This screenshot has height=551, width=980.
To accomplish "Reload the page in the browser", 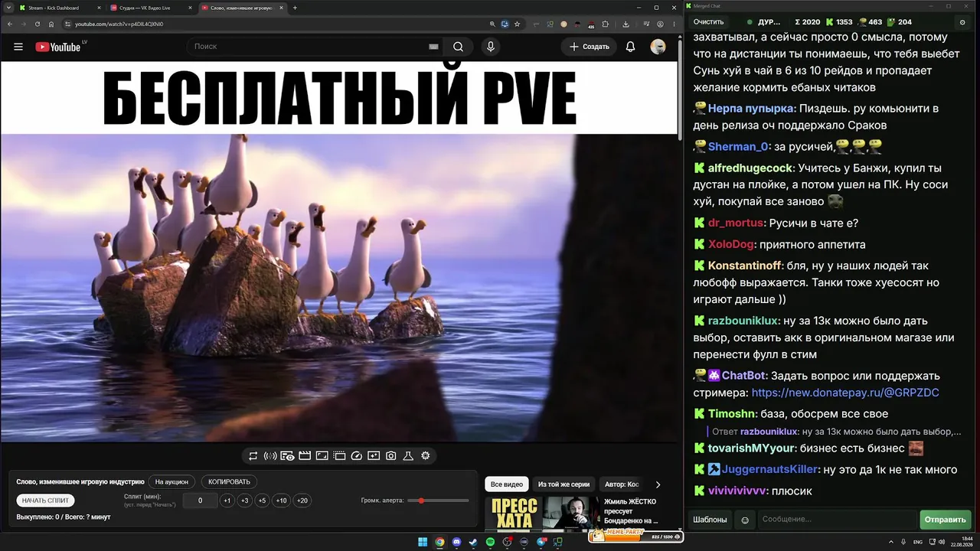I will click(38, 24).
